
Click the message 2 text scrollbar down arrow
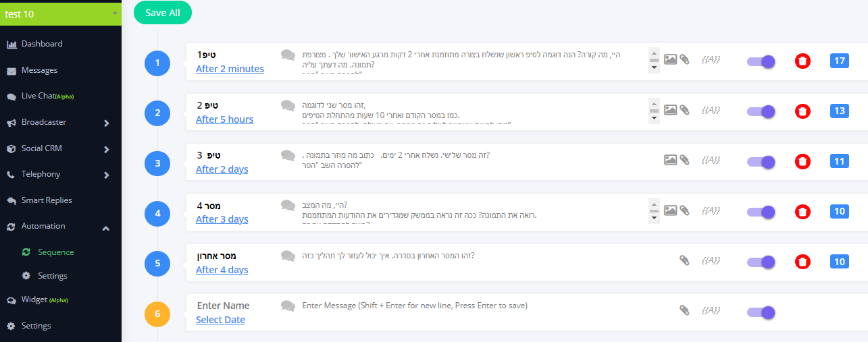[x=653, y=118]
